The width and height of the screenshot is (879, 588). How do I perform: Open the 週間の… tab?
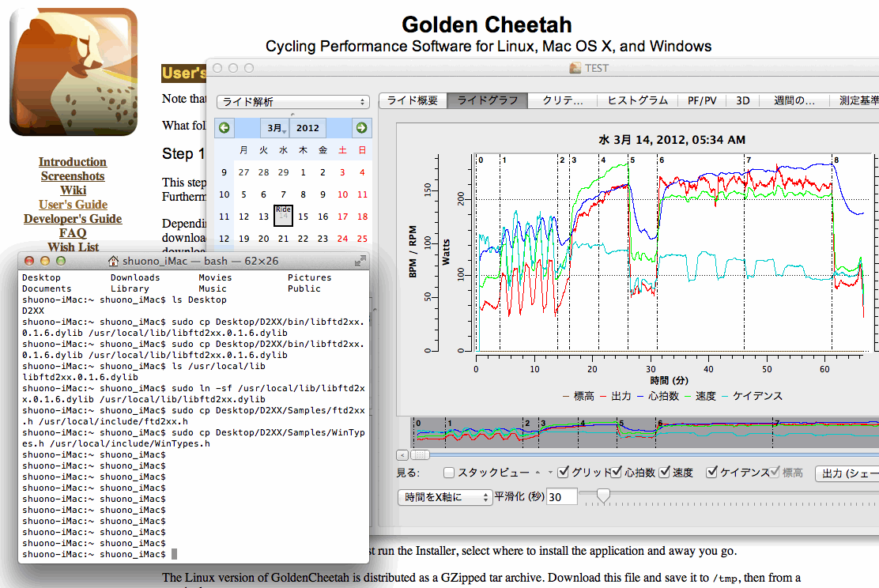[794, 100]
